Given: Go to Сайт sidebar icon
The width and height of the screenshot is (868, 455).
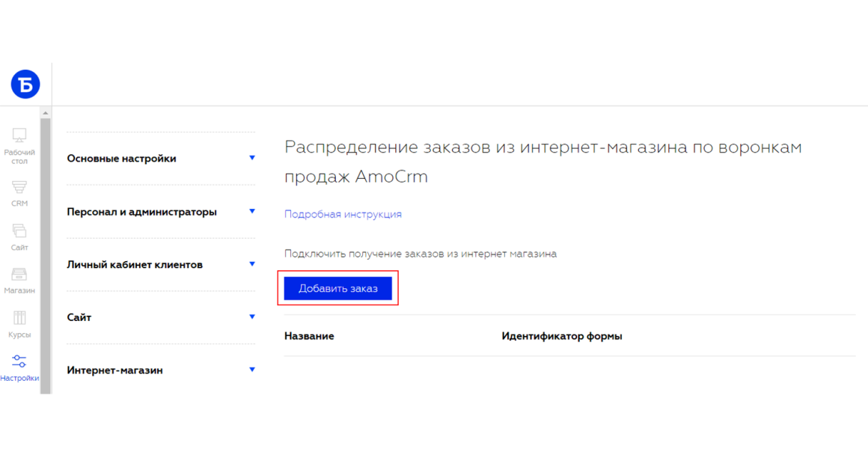Looking at the screenshot, I should (x=19, y=237).
